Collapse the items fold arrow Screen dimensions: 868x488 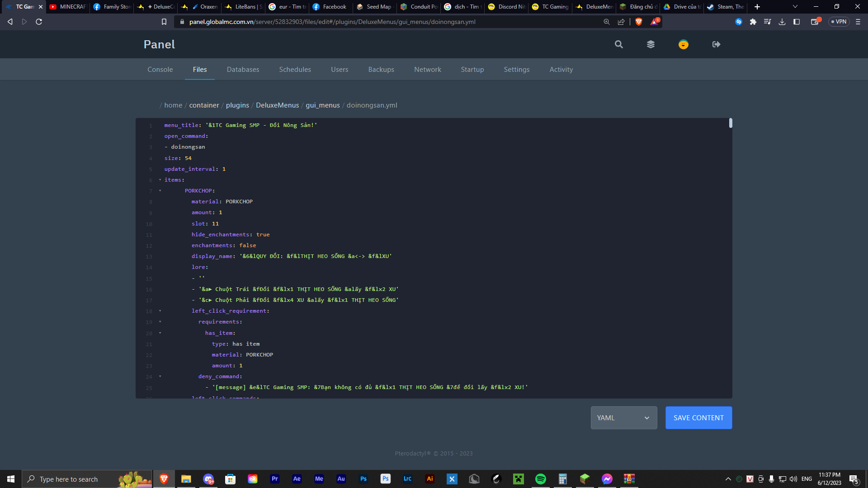tap(160, 180)
